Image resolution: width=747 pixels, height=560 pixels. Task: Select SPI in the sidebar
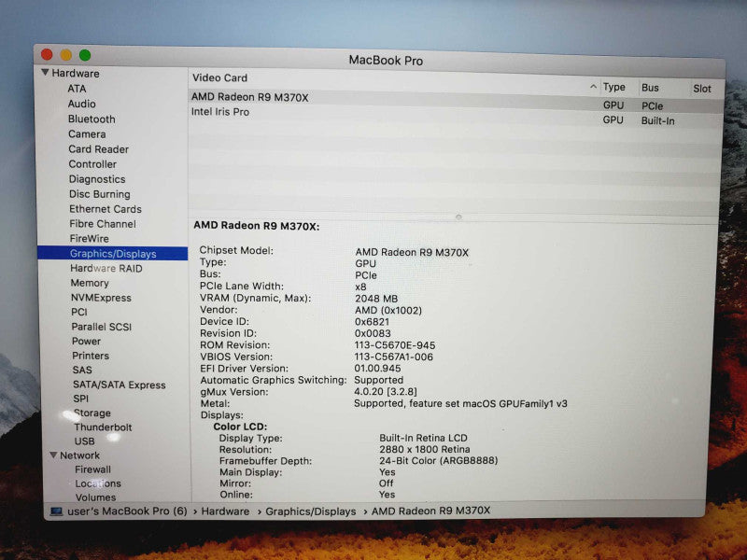coord(80,399)
